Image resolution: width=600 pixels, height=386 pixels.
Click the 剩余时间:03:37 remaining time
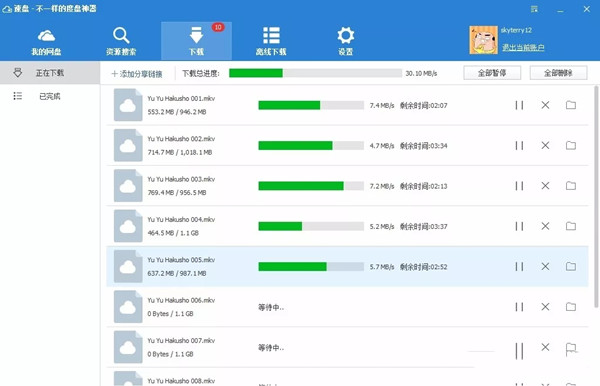pyautogui.click(x=424, y=226)
